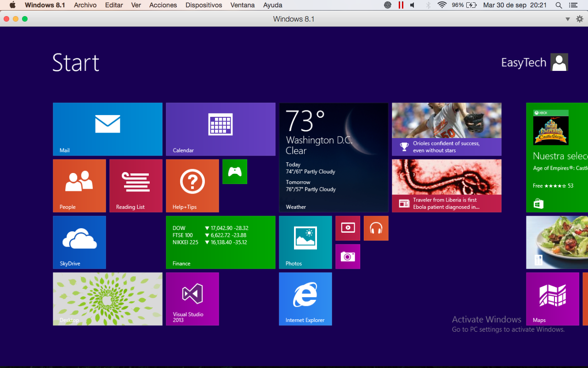Open Internet Explorer tile
The width and height of the screenshot is (588, 368).
305,299
